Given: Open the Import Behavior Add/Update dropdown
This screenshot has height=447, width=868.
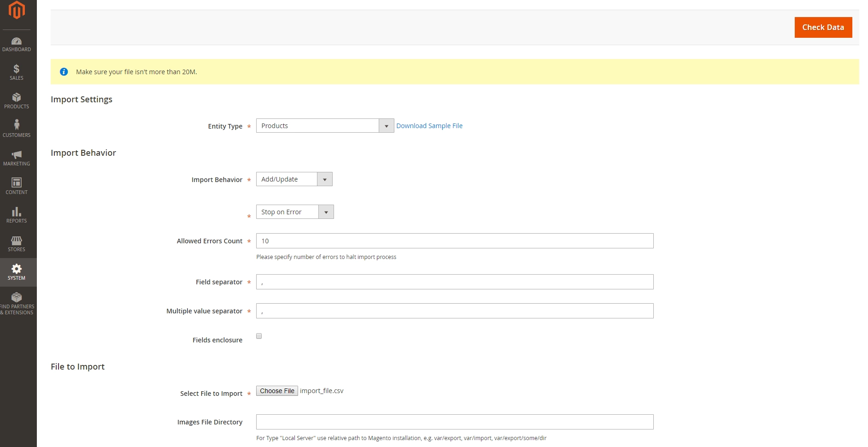Looking at the screenshot, I should pos(294,179).
